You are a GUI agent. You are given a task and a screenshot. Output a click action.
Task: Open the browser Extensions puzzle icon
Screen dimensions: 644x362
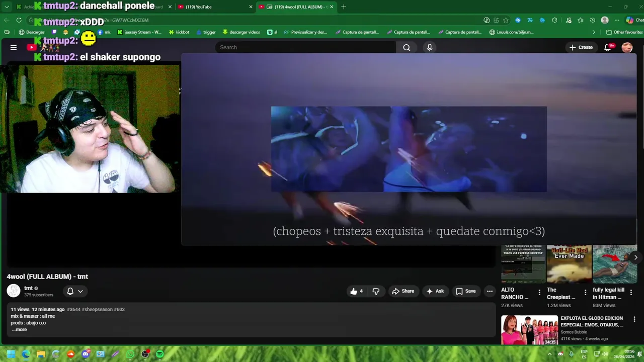[554, 20]
